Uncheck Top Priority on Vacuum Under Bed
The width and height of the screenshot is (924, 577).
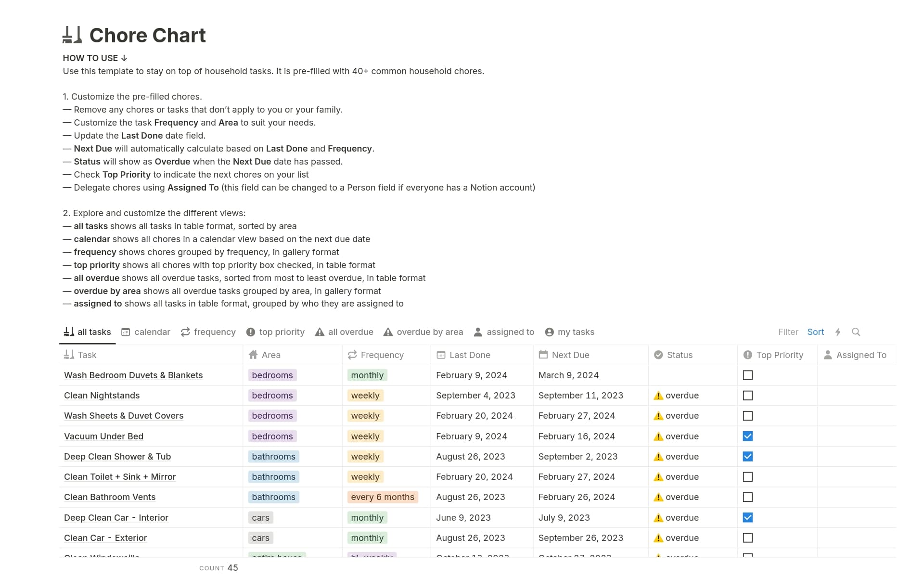tap(748, 436)
